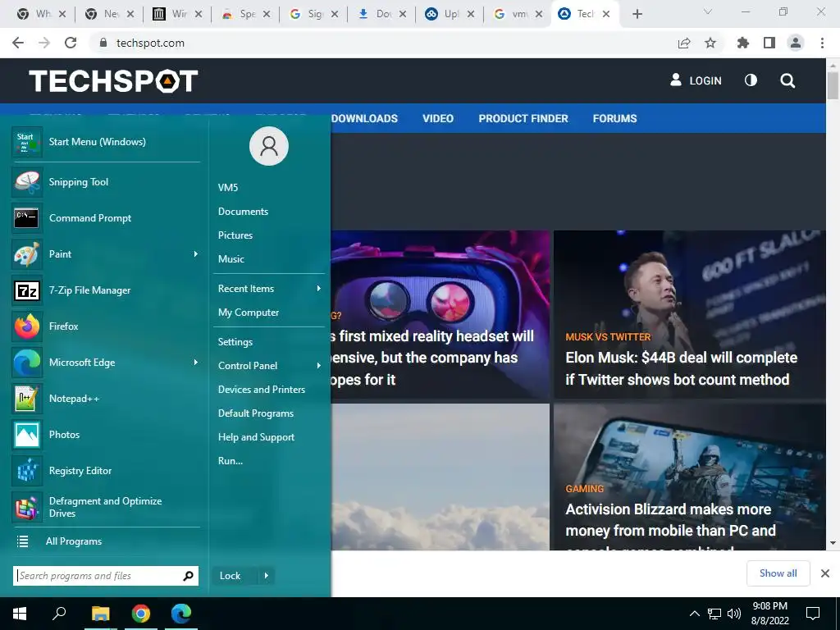Share this page icon in address bar
The image size is (840, 630).
[x=683, y=43]
